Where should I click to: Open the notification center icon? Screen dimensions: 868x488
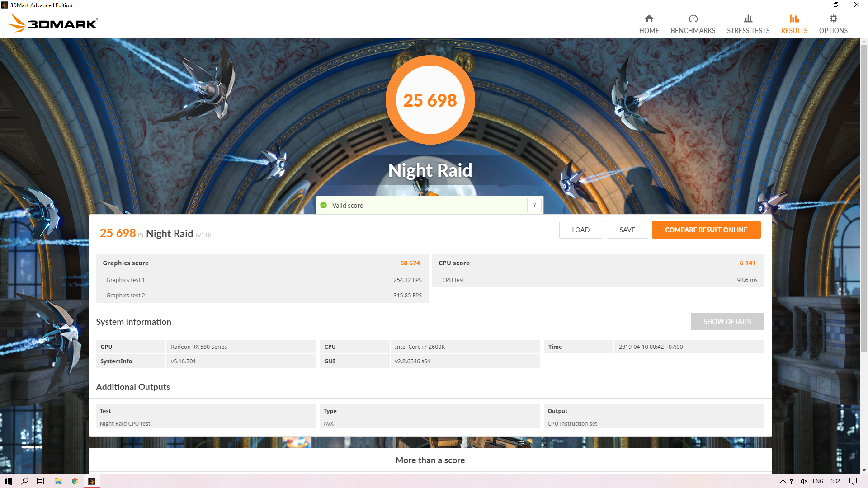853,481
